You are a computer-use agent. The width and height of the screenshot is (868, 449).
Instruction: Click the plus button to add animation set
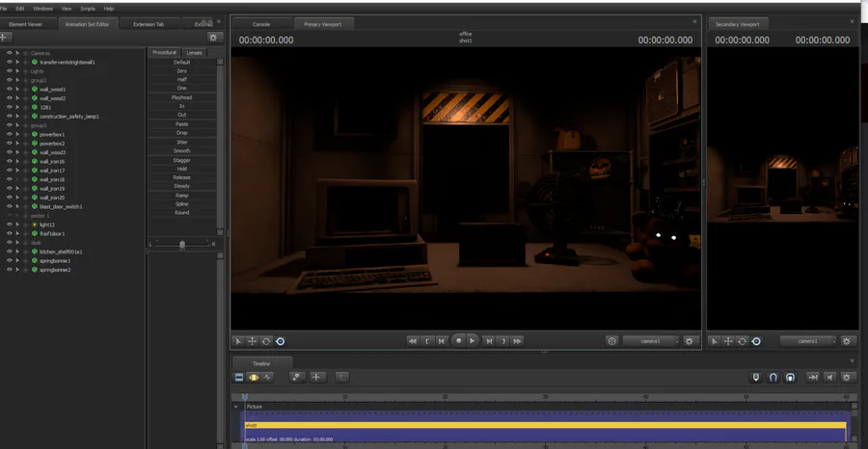coord(5,37)
